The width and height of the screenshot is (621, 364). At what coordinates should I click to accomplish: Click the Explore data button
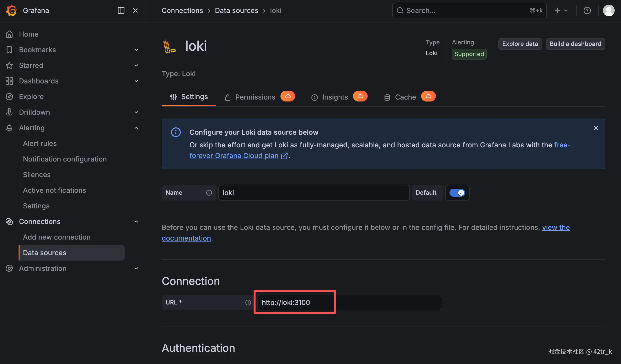tap(520, 44)
